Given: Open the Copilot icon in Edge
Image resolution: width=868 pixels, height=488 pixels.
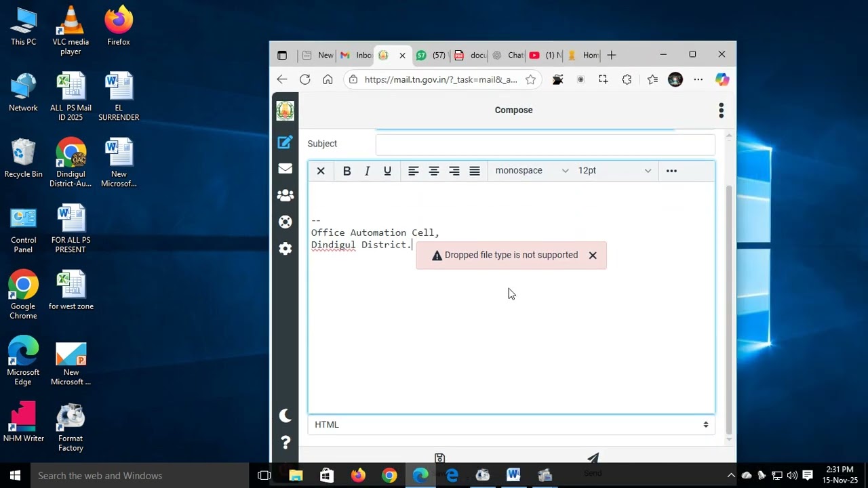Looking at the screenshot, I should tap(722, 80).
